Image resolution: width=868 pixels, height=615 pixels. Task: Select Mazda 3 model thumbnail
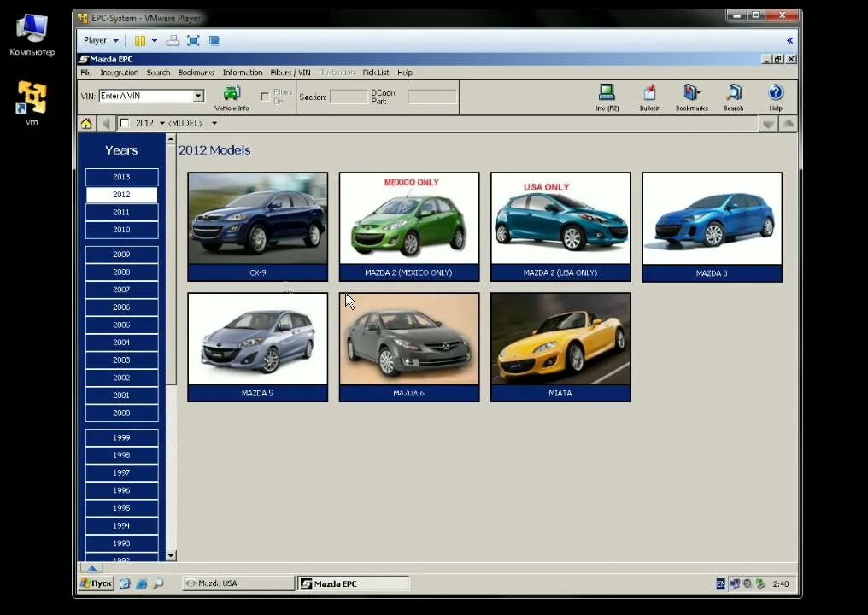712,226
